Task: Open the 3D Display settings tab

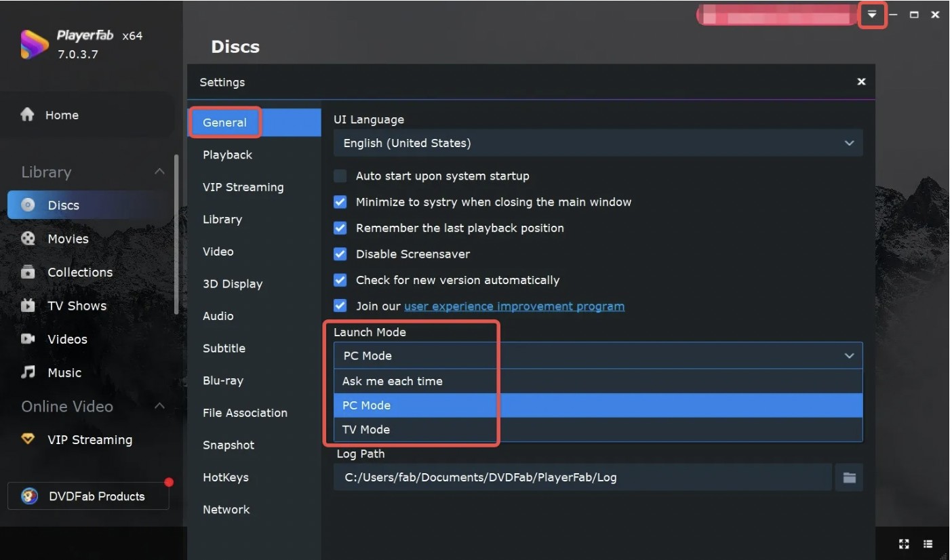Action: pyautogui.click(x=232, y=284)
